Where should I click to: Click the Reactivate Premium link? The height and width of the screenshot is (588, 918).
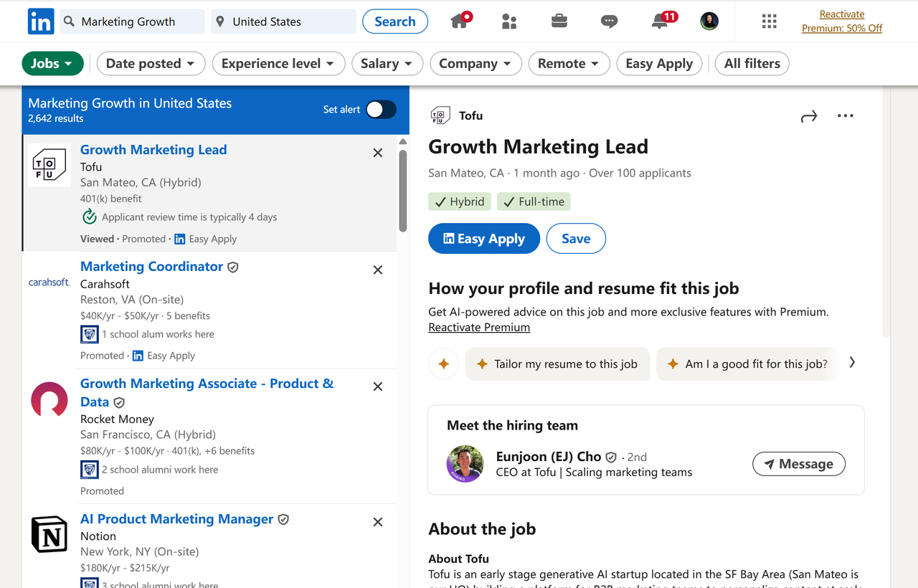click(479, 328)
